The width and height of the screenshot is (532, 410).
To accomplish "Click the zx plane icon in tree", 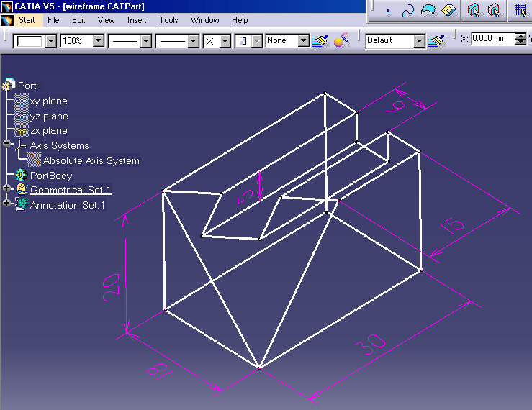I will pos(22,131).
